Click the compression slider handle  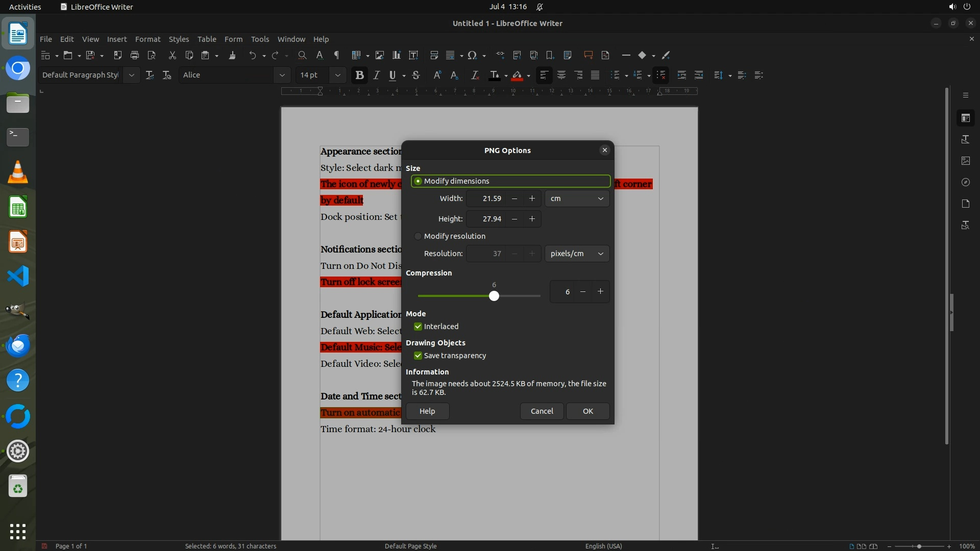(494, 296)
